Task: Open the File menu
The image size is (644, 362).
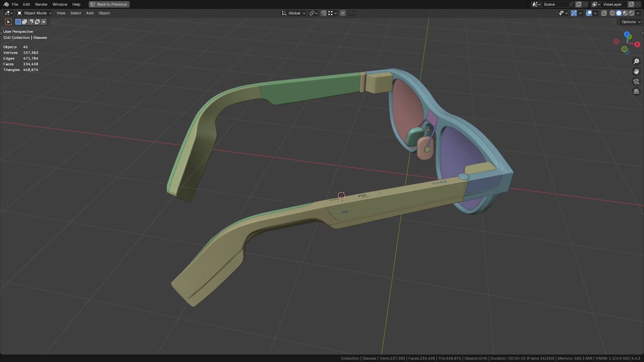Action: [15, 4]
